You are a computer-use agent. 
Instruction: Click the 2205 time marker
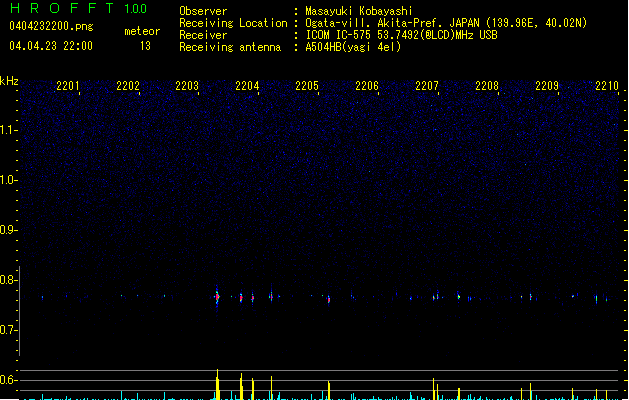pyautogui.click(x=307, y=86)
